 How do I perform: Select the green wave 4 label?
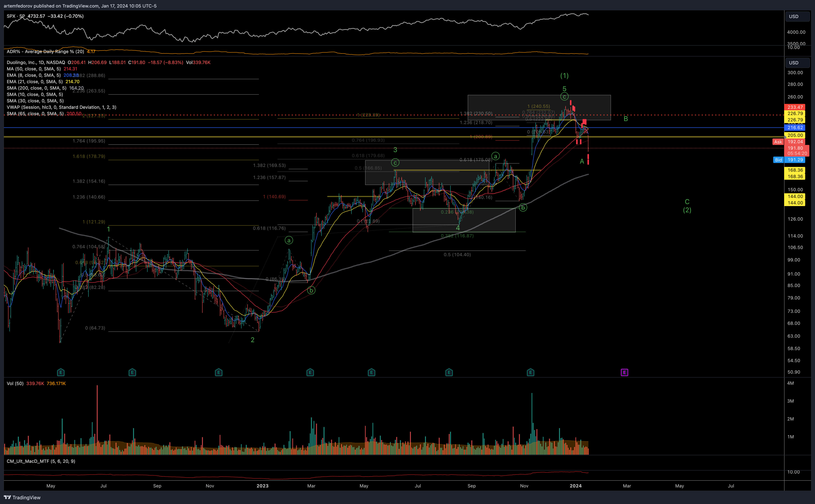458,228
